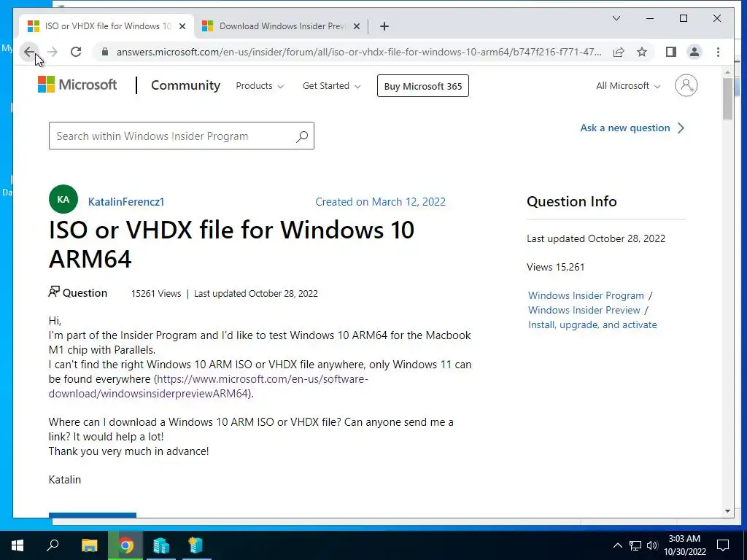Open File Explorer from taskbar
This screenshot has width=747, height=560.
89,545
